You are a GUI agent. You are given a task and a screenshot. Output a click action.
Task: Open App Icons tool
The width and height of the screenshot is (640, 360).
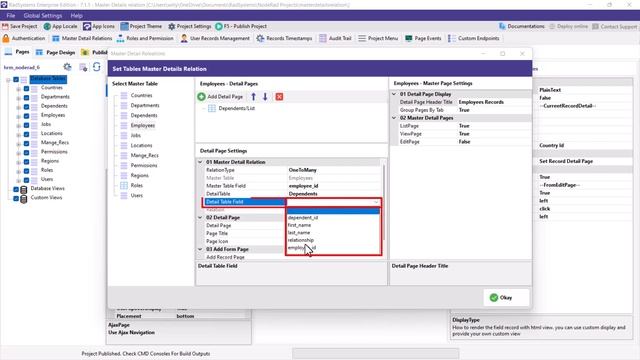tap(99, 26)
